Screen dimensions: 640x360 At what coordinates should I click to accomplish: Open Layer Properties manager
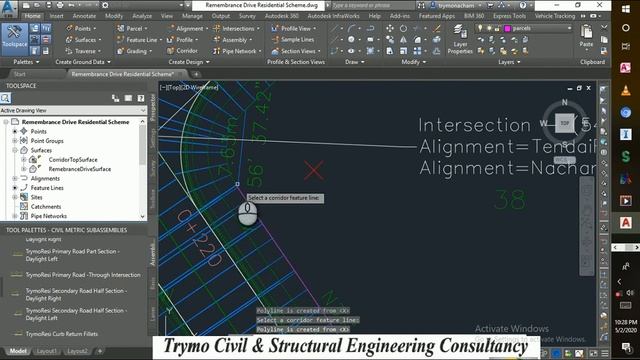tap(460, 39)
